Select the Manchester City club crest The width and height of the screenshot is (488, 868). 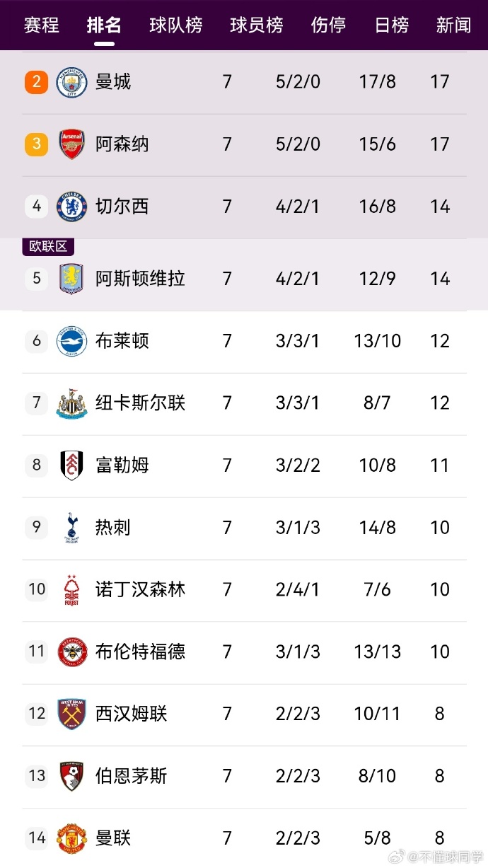[x=71, y=81]
